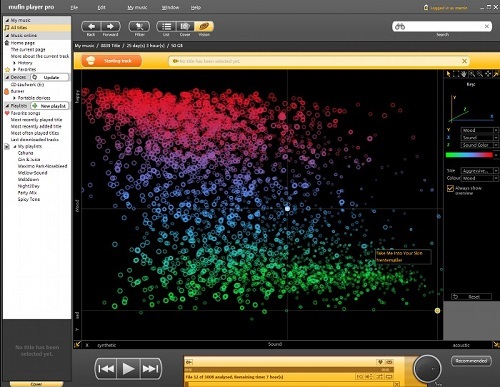The width and height of the screenshot is (500, 387).
Task: Select the arrow pointer tool above Key panel
Action: click(x=448, y=74)
